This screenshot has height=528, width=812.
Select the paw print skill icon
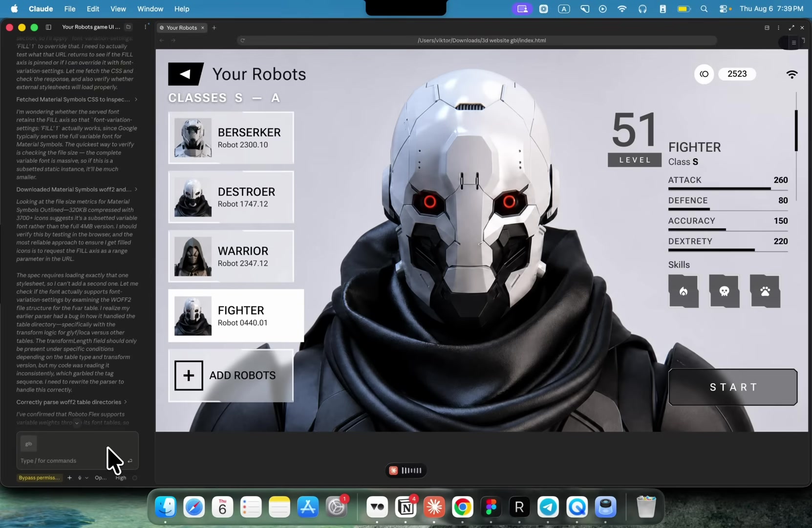click(x=765, y=291)
